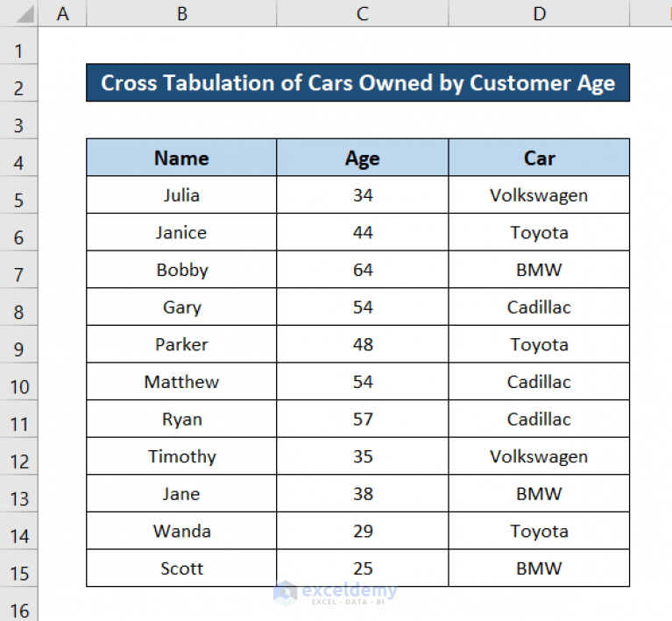Click the Cross Tabulation title cell
This screenshot has height=621, width=672.
pyautogui.click(x=357, y=82)
